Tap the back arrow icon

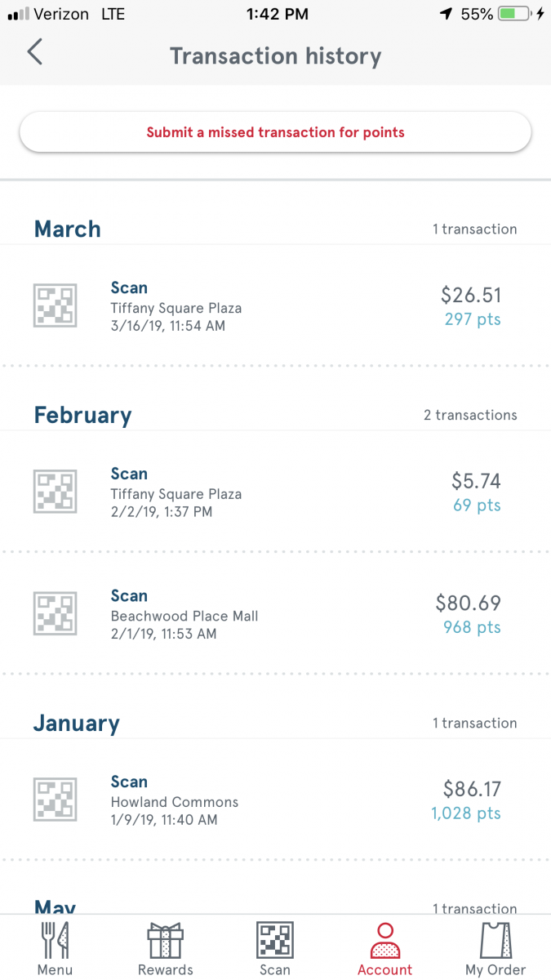[x=34, y=52]
